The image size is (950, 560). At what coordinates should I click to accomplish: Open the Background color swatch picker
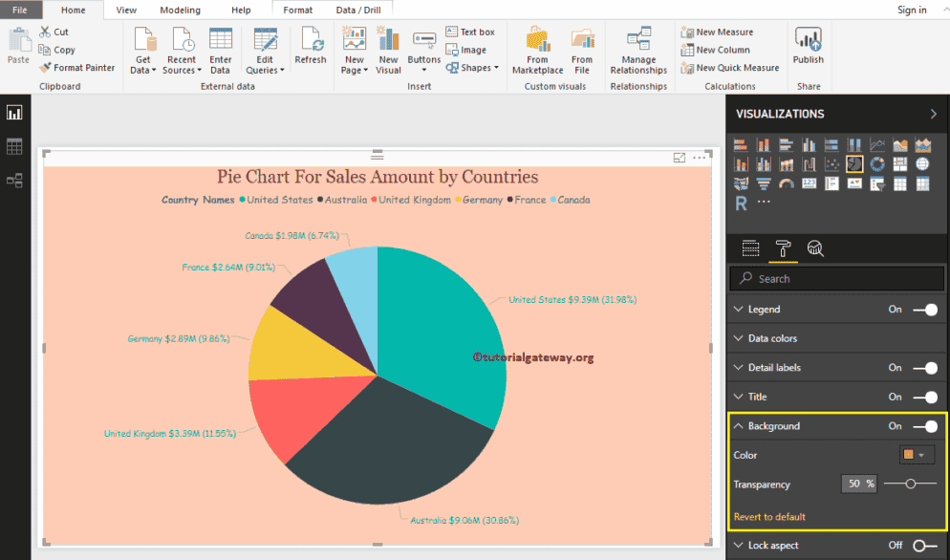pos(916,455)
